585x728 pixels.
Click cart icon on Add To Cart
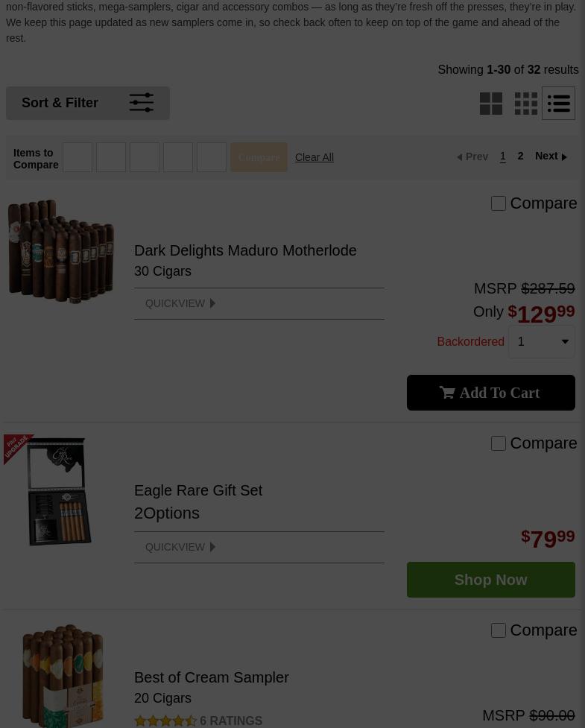point(447,393)
